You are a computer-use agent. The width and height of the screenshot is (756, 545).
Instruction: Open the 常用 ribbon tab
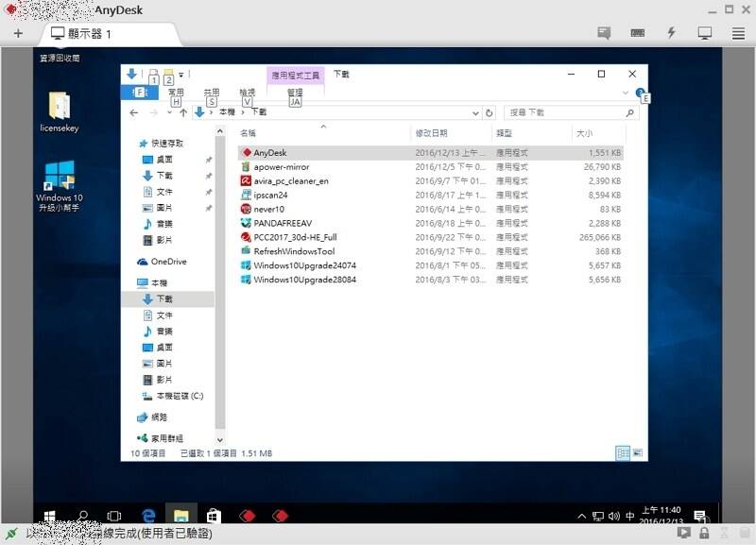pyautogui.click(x=176, y=92)
